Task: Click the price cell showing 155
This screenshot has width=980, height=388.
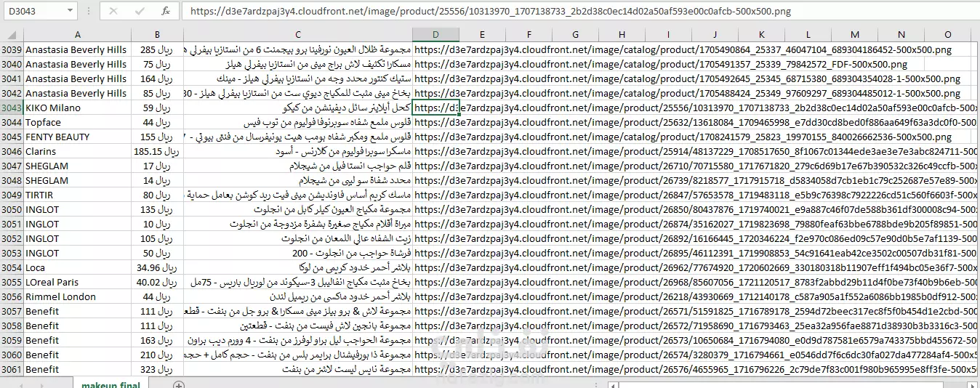Action: click(x=157, y=137)
